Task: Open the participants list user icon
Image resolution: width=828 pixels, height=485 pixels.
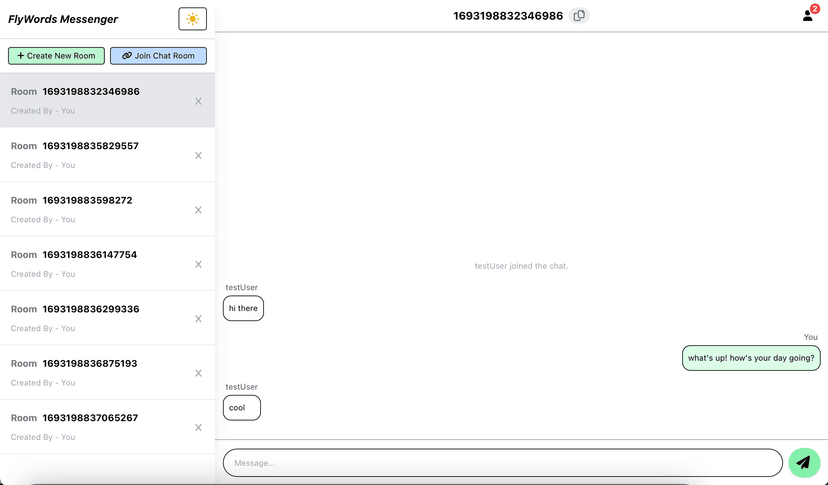Action: [808, 16]
